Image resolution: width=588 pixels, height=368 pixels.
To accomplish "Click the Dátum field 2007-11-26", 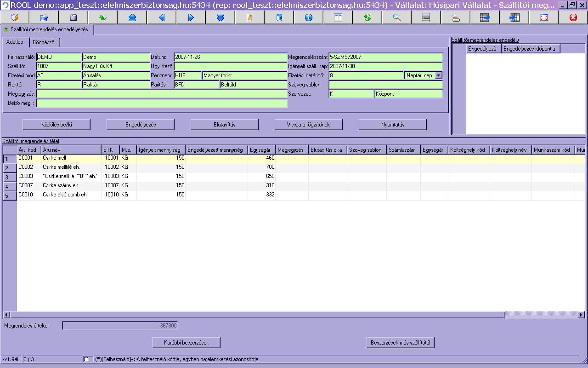I will 231,57.
